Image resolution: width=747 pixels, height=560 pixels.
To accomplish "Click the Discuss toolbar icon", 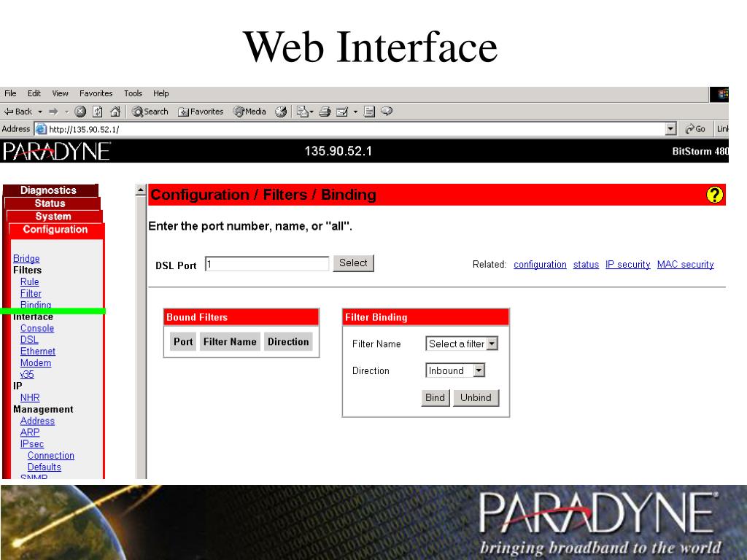I will tap(369, 112).
